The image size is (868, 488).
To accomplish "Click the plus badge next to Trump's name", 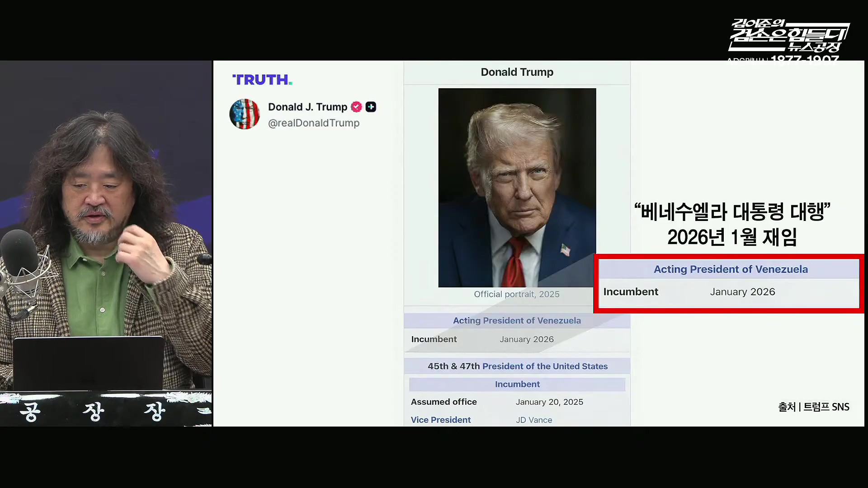I will [x=371, y=107].
